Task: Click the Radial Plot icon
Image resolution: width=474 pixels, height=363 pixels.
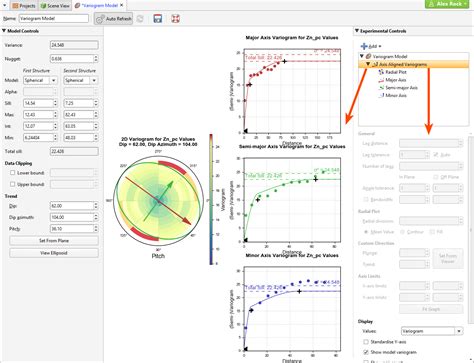Action: tap(381, 72)
